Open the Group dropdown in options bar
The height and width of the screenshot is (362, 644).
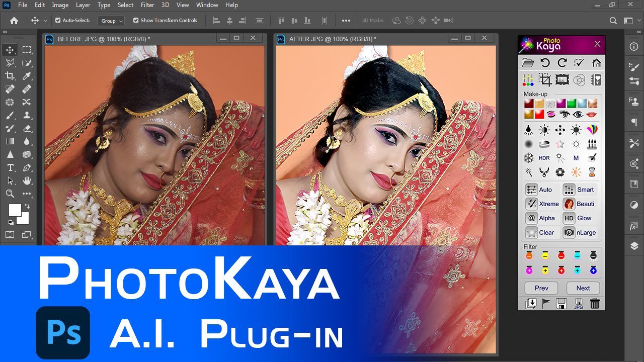tap(111, 21)
